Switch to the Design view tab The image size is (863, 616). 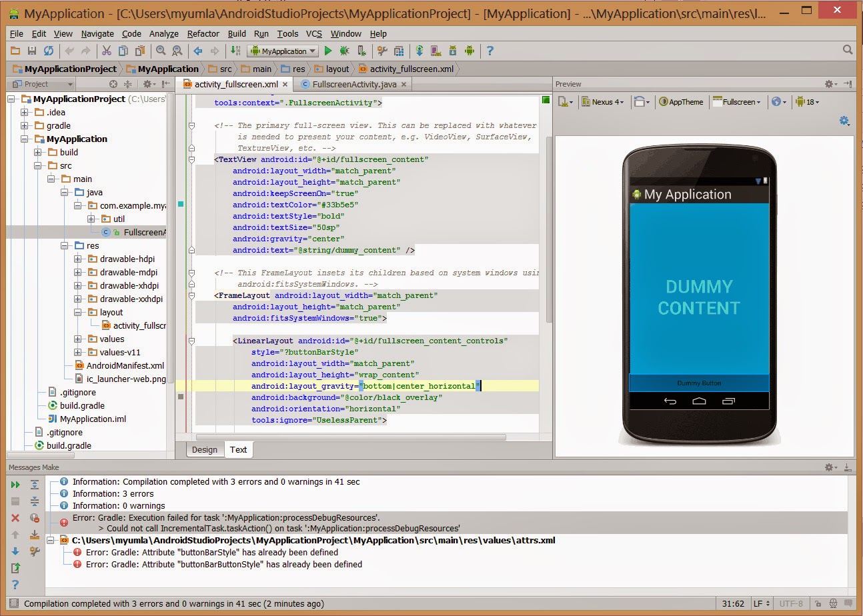coord(205,449)
